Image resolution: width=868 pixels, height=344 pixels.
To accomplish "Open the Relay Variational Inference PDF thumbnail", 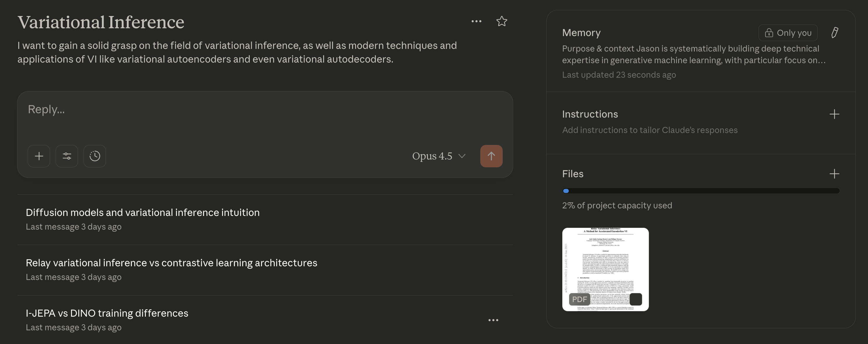I will click(605, 263).
